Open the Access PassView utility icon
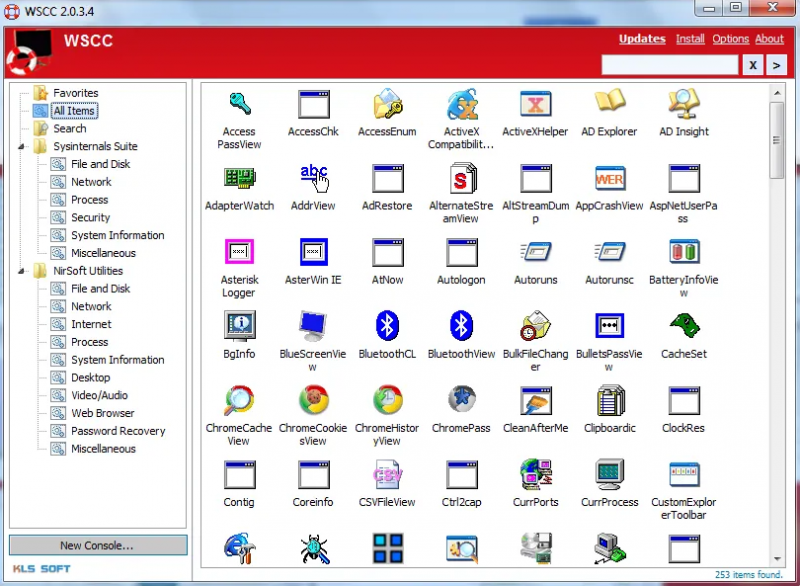This screenshot has height=586, width=800. click(x=238, y=105)
